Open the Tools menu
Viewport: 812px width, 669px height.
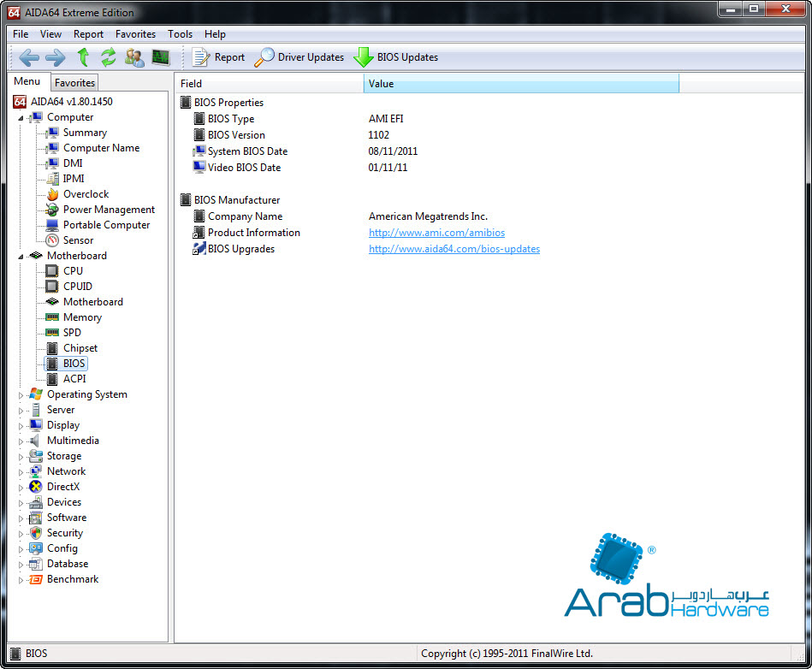tap(181, 34)
